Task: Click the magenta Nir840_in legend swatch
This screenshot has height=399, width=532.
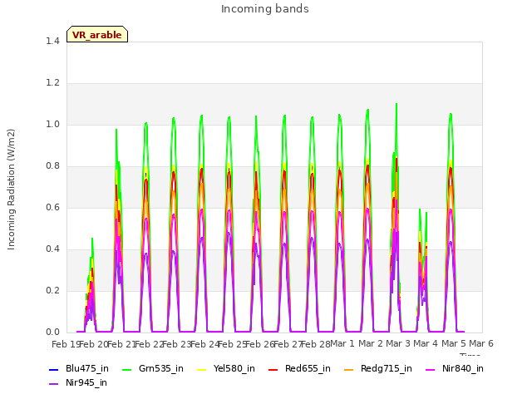Action: [431, 369]
